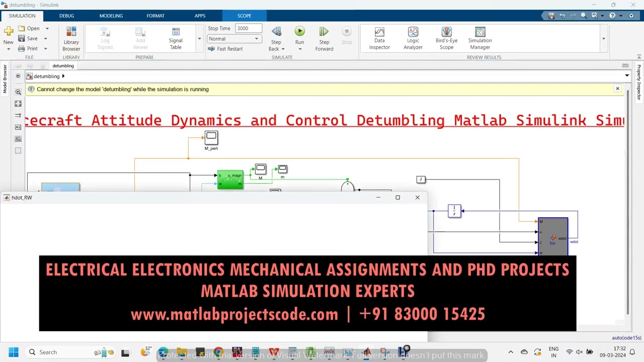Click the Open file icon

click(x=22, y=28)
